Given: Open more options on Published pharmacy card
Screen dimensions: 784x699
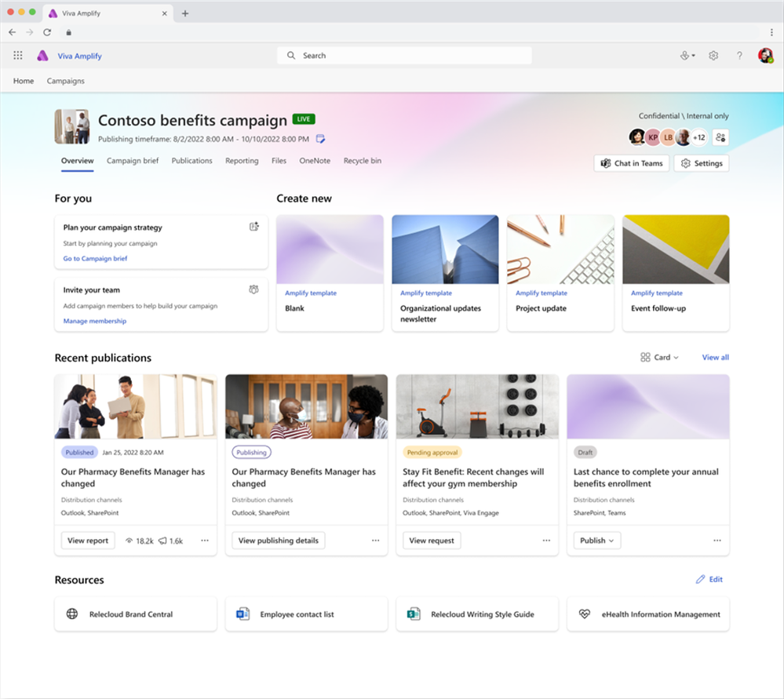Looking at the screenshot, I should click(x=205, y=541).
